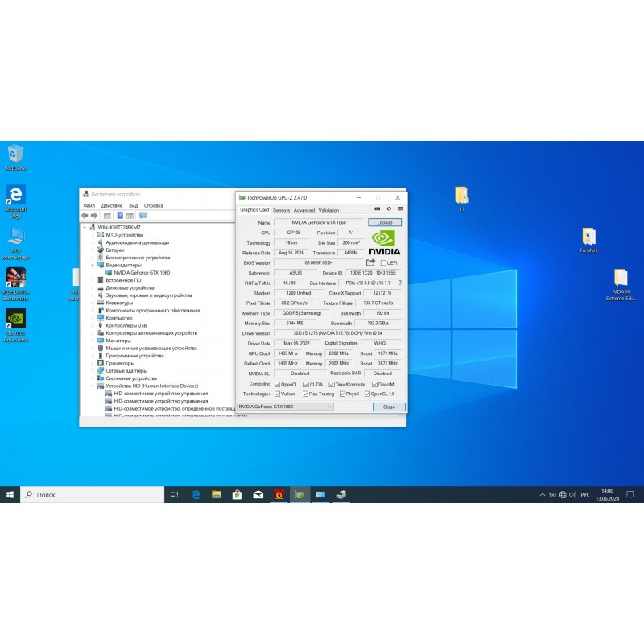This screenshot has height=644, width=644.
Task: Toggle the OpenCL checkbox
Action: pyautogui.click(x=277, y=385)
